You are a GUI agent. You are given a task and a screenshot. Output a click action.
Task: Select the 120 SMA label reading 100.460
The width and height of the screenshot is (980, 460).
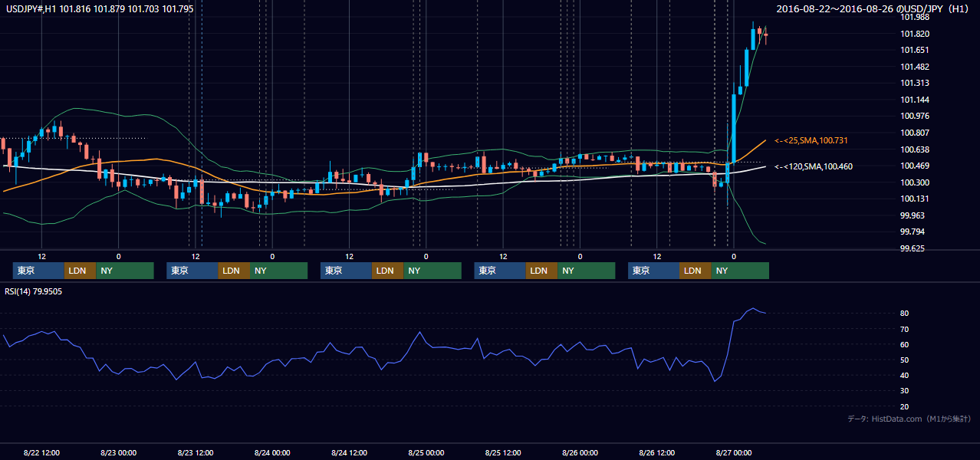coord(813,166)
